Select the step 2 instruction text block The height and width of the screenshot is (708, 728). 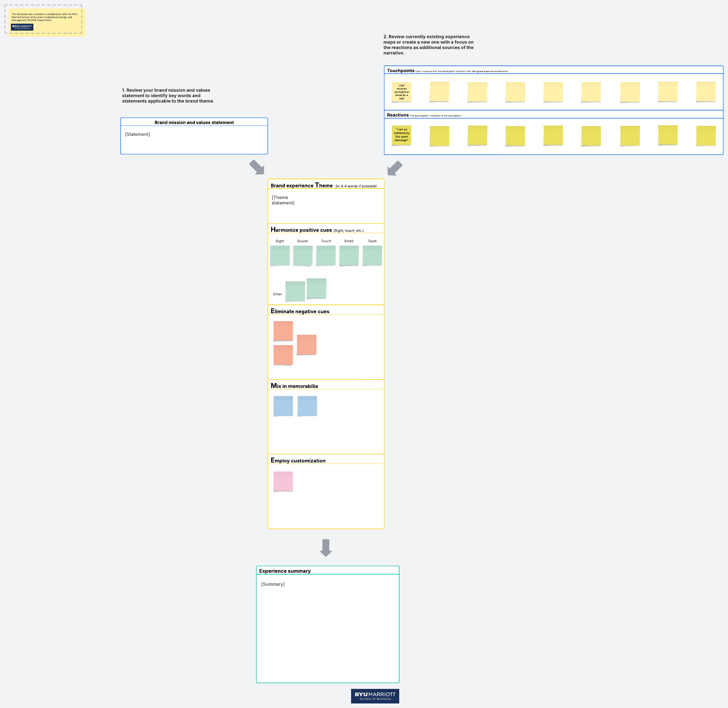[x=428, y=45]
